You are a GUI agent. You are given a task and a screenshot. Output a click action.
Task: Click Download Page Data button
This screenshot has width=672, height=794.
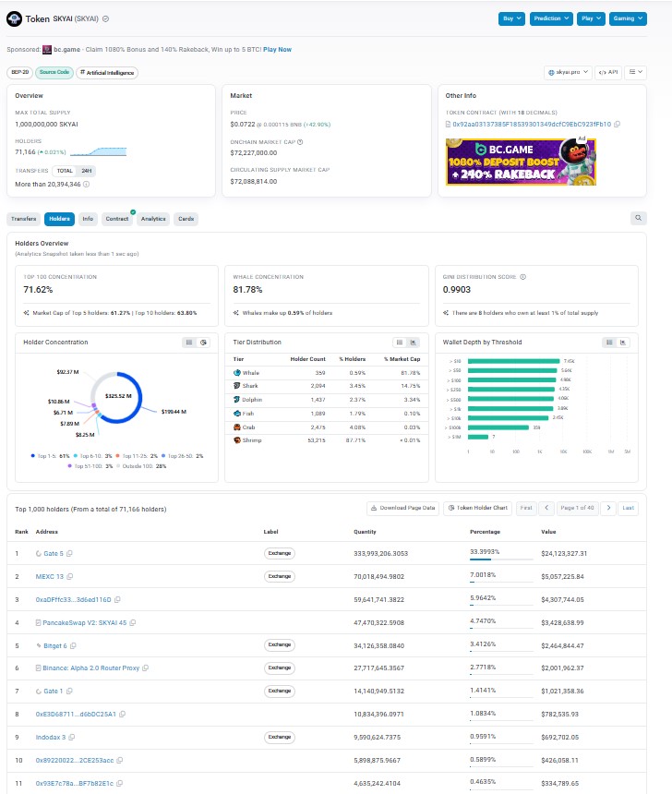coord(403,508)
